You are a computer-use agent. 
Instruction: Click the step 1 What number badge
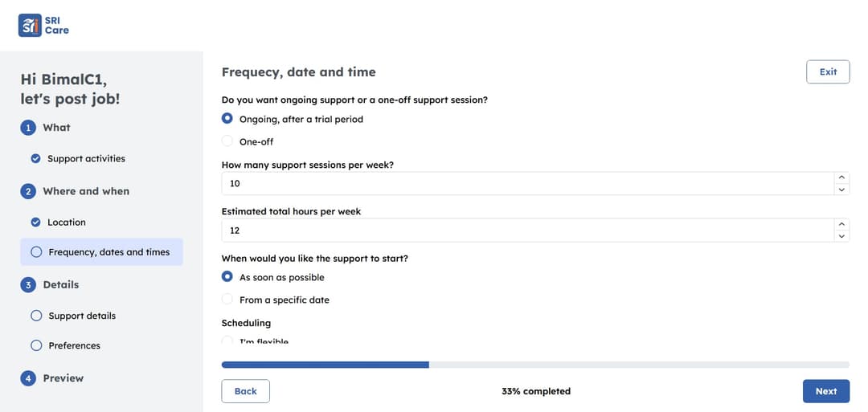coord(28,128)
